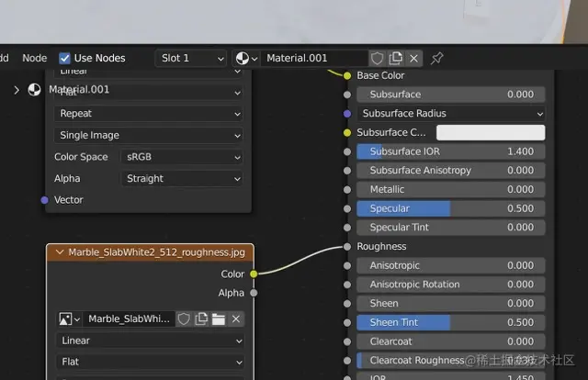
Task: Adjust the Clearcoat Roughness slider
Action: [451, 361]
